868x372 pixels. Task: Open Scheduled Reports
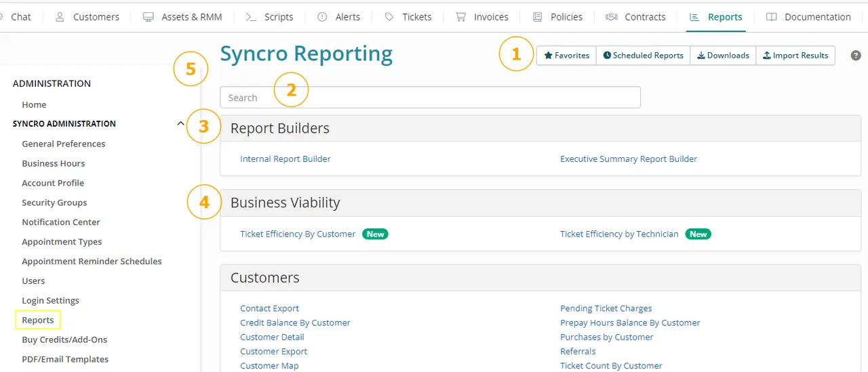pos(643,56)
